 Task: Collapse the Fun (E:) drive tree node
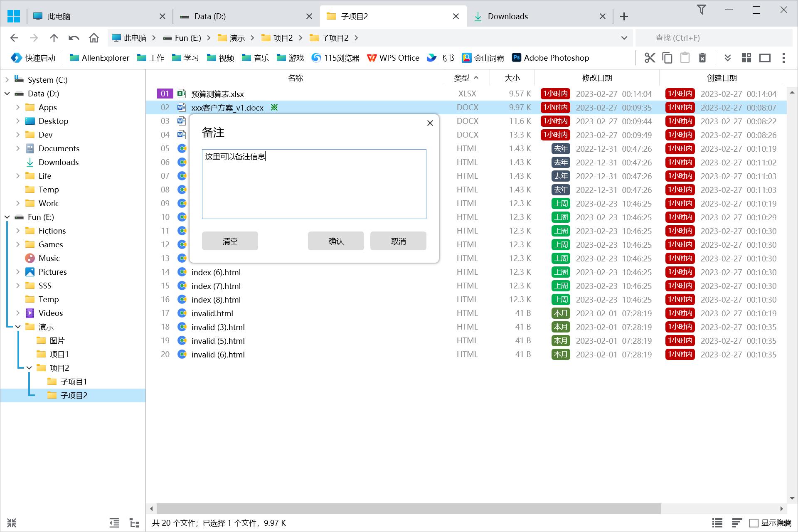pyautogui.click(x=7, y=217)
